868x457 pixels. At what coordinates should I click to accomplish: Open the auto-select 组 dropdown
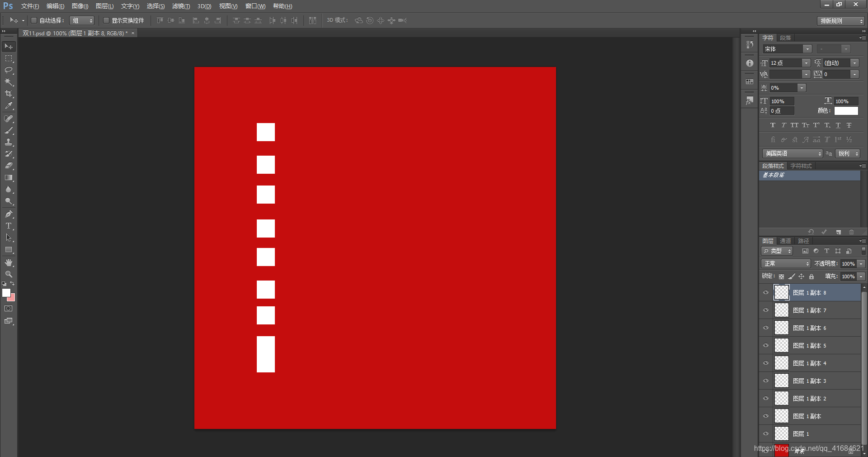point(82,20)
